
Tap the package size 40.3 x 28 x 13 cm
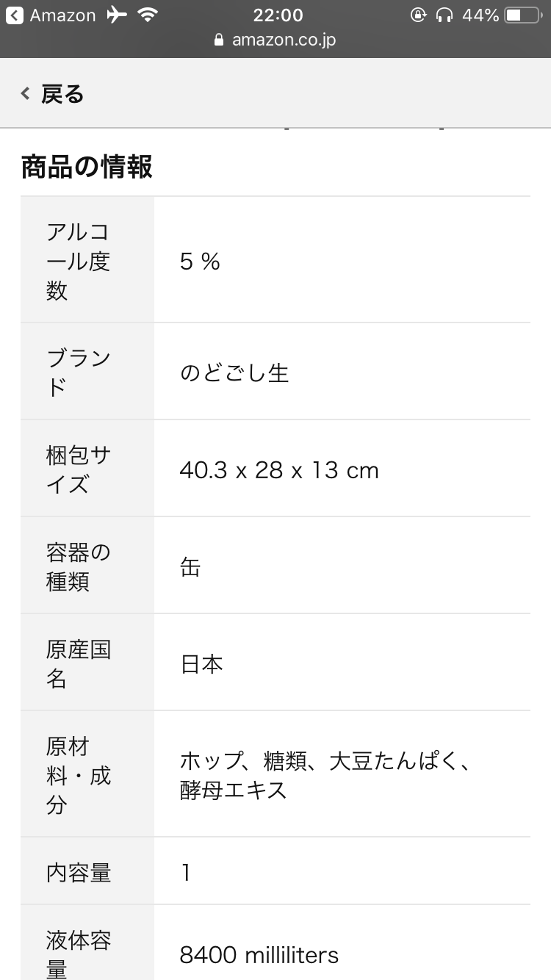point(279,470)
